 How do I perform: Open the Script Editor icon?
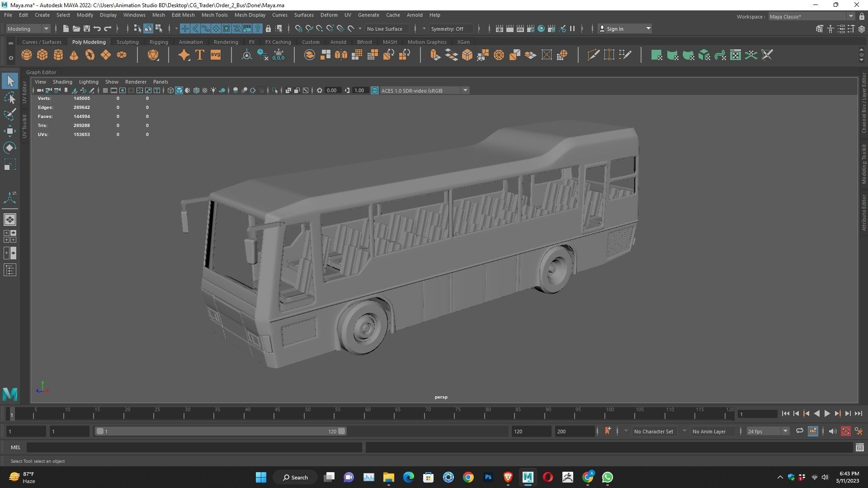coord(859,447)
